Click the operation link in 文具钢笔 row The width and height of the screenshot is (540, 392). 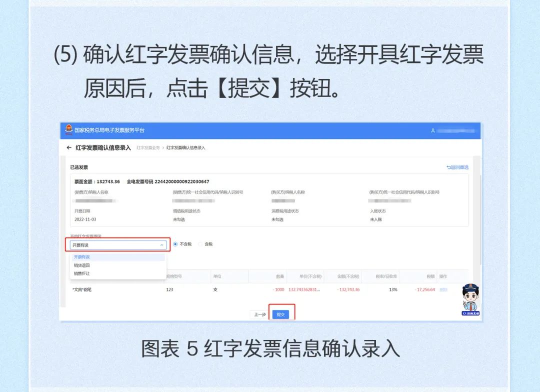click(x=443, y=289)
